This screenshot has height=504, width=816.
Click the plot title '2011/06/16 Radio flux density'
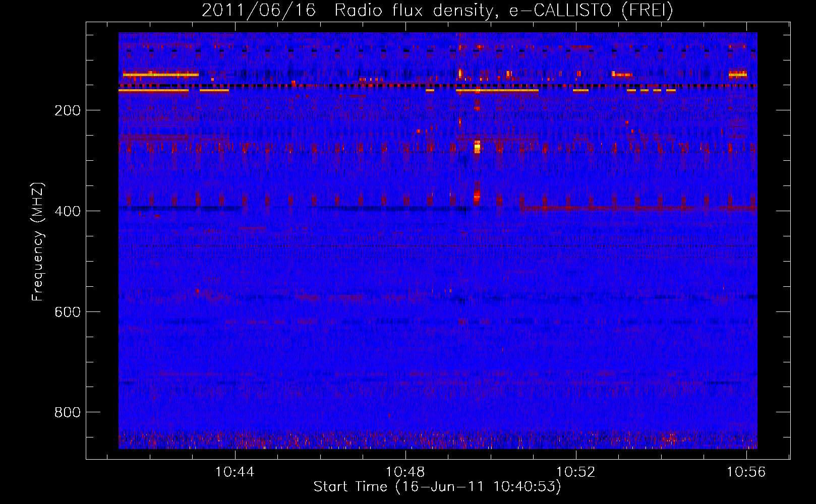coord(437,10)
